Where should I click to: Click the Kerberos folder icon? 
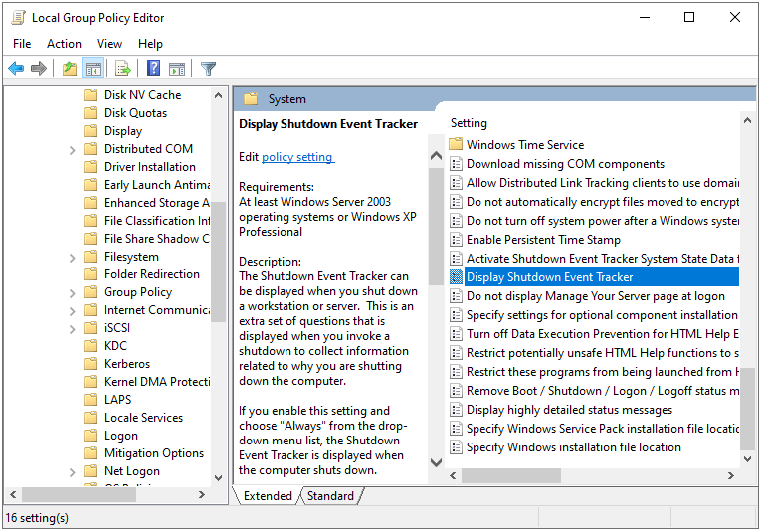pos(91,364)
